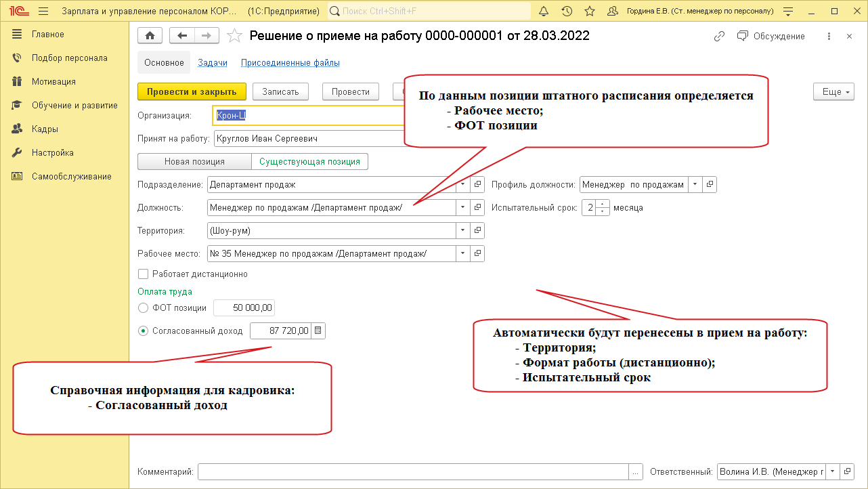868x489 pixels.
Task: Click the back navigation arrow
Action: tap(181, 36)
